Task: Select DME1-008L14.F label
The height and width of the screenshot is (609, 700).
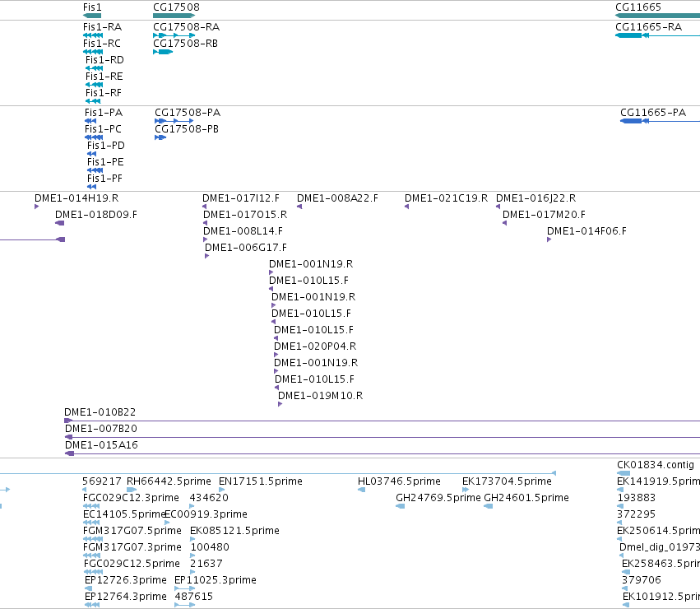Action: (243, 231)
